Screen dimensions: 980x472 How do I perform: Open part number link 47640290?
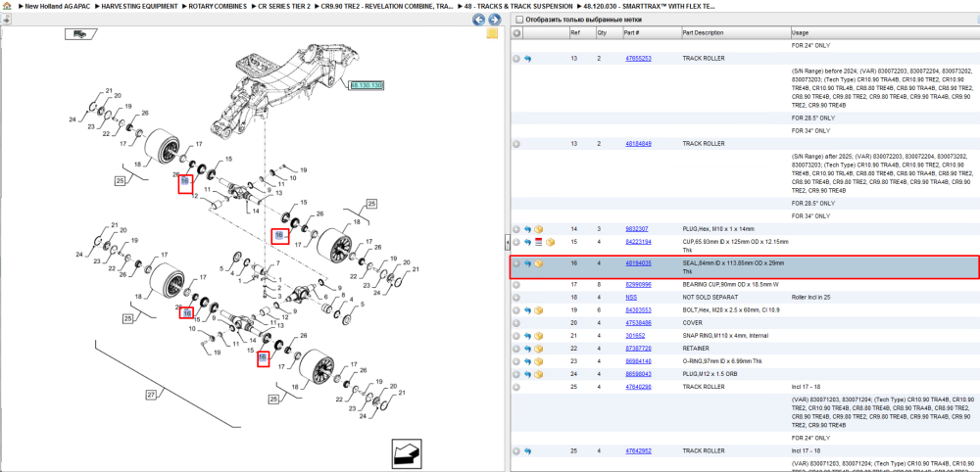click(638, 387)
